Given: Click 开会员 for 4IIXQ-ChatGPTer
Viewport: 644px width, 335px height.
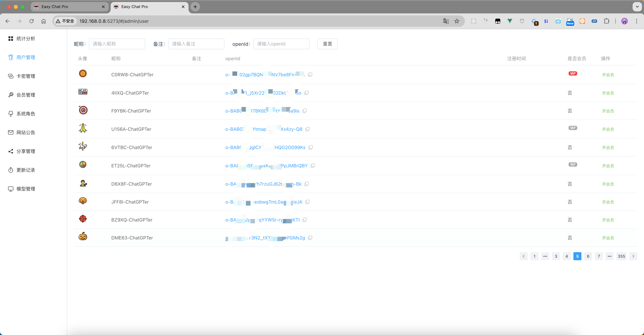Looking at the screenshot, I should 608,93.
